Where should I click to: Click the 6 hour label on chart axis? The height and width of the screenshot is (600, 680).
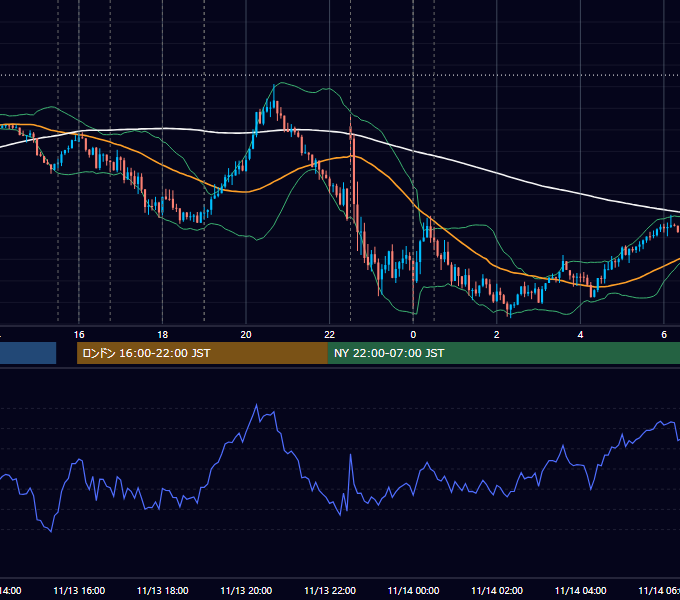664,335
